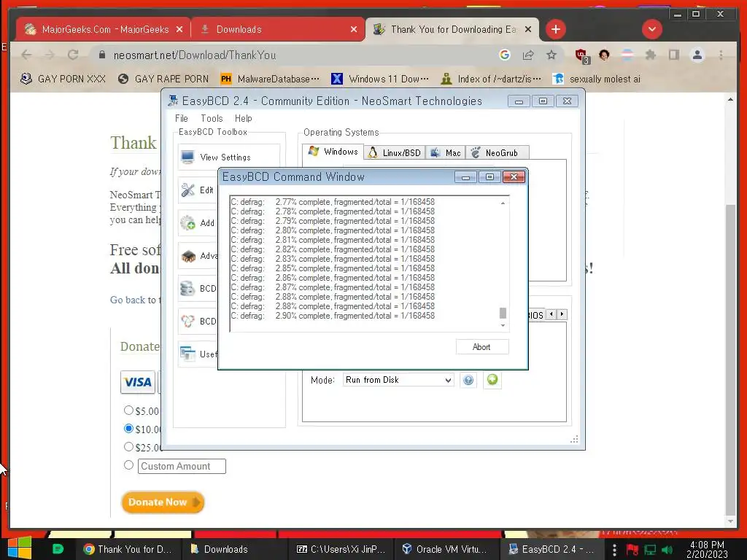Switch to the Downloads browser tab
The width and height of the screenshot is (747, 560).
pyautogui.click(x=279, y=29)
